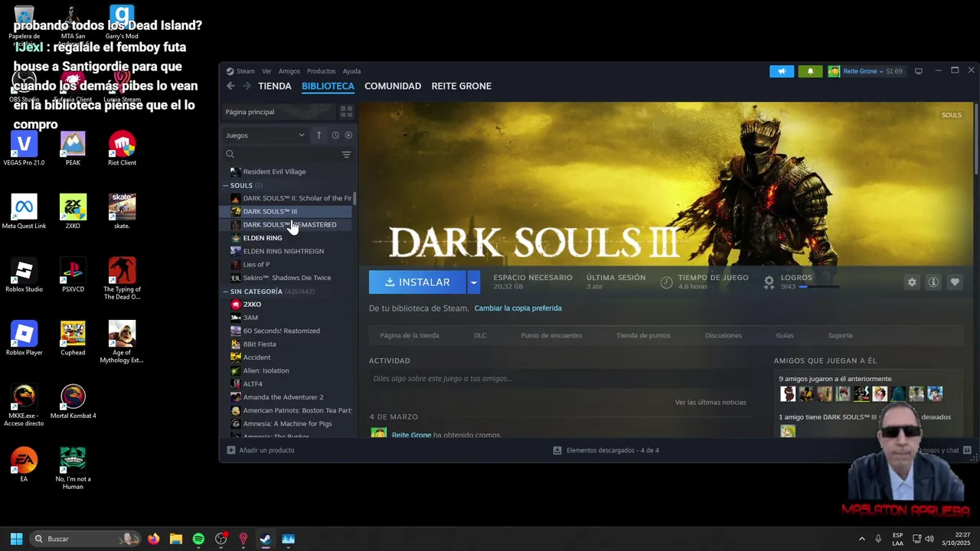Click the Windows Start button
The width and height of the screenshot is (980, 551).
point(16,539)
